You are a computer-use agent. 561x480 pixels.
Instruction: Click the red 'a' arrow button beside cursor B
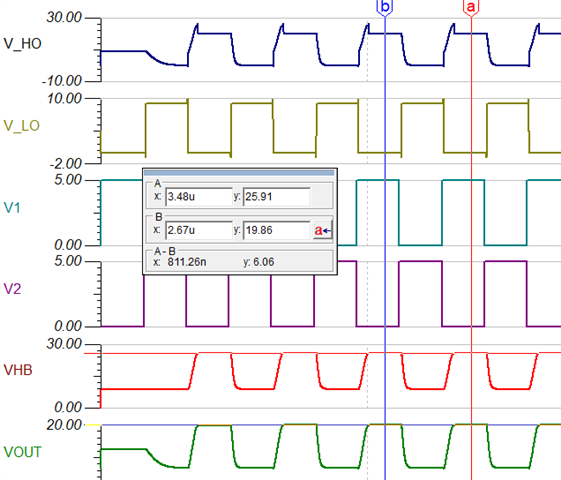pyautogui.click(x=323, y=230)
